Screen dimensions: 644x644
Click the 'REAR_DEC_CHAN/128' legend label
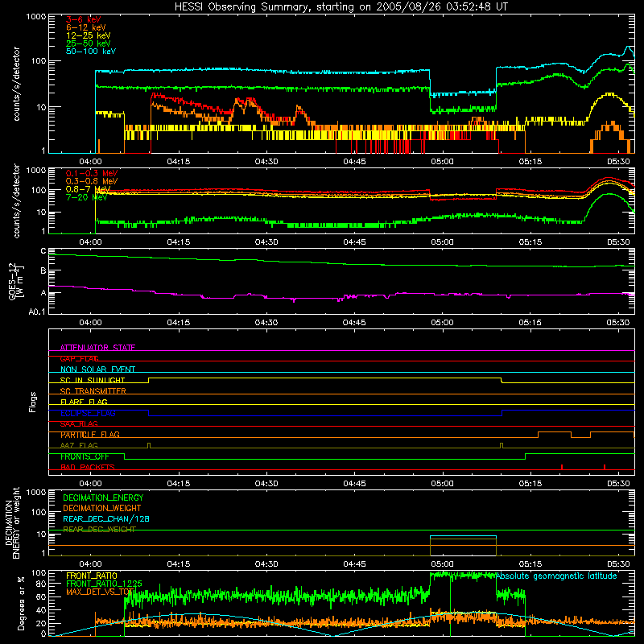106,519
